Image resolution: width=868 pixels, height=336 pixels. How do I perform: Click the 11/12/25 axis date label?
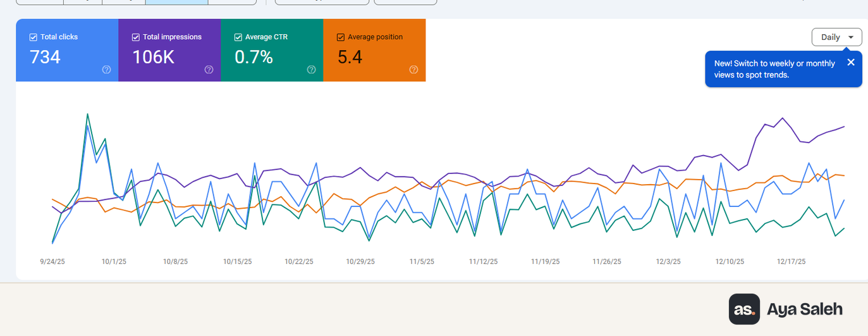pos(484,261)
